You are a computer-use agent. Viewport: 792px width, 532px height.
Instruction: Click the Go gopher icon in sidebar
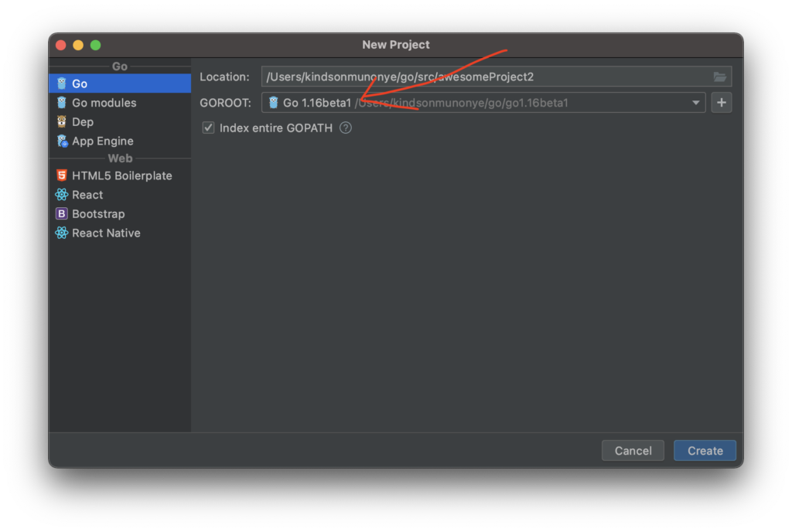point(62,84)
